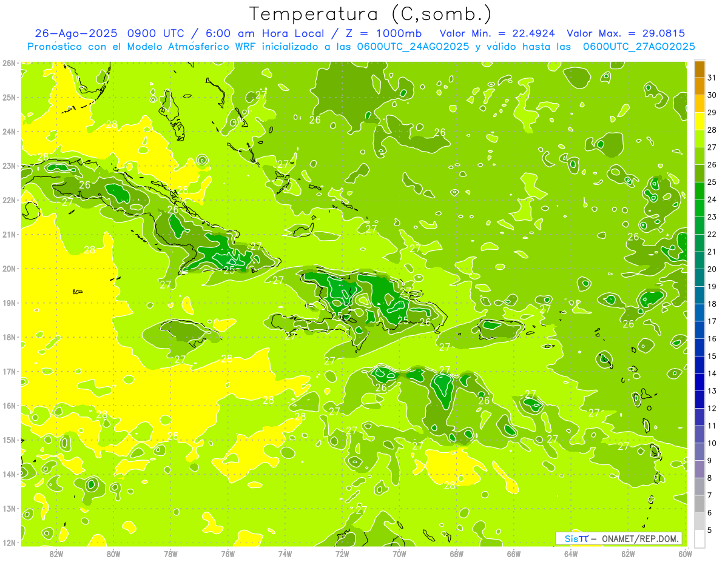The width and height of the screenshot is (728, 562).
Task: Click the "Temperatura (C,somb.)" map title
Action: 371,14
